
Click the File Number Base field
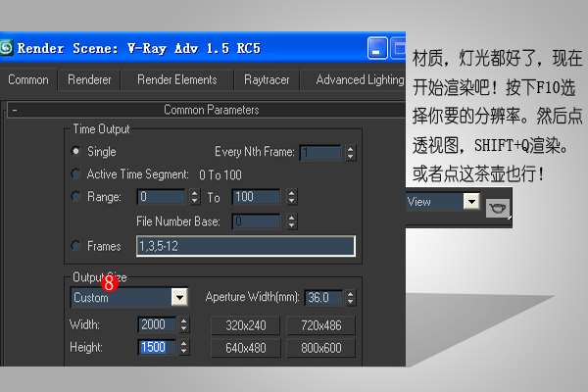tap(256, 221)
